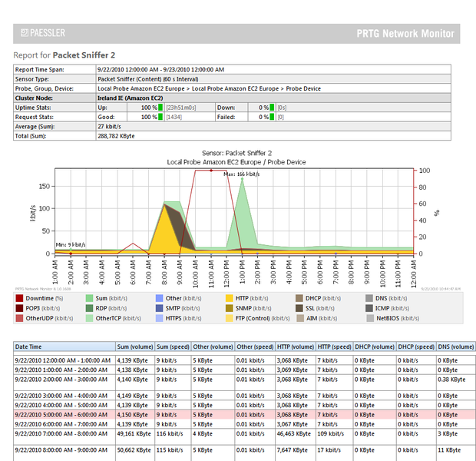Viewport: 476px width, 461px height.
Task: Select the highlighted 5:00:00 AM - 6:00:00 AM row
Action: (244, 414)
